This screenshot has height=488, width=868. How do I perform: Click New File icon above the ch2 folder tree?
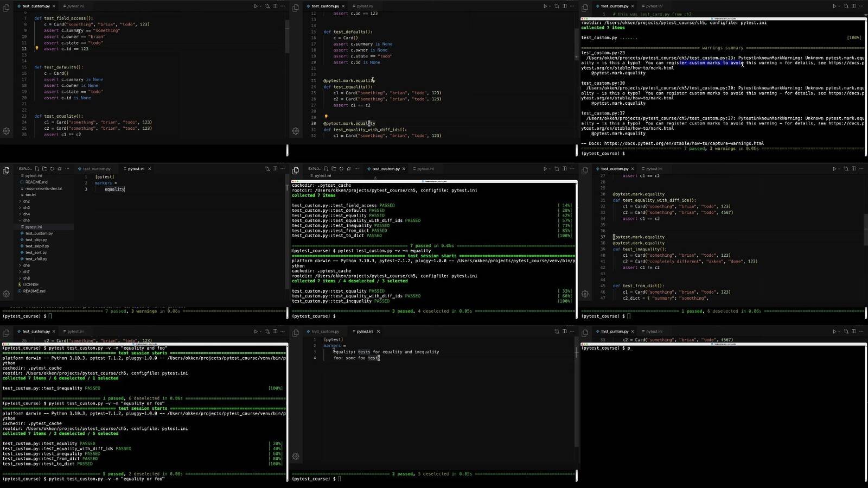(x=37, y=169)
